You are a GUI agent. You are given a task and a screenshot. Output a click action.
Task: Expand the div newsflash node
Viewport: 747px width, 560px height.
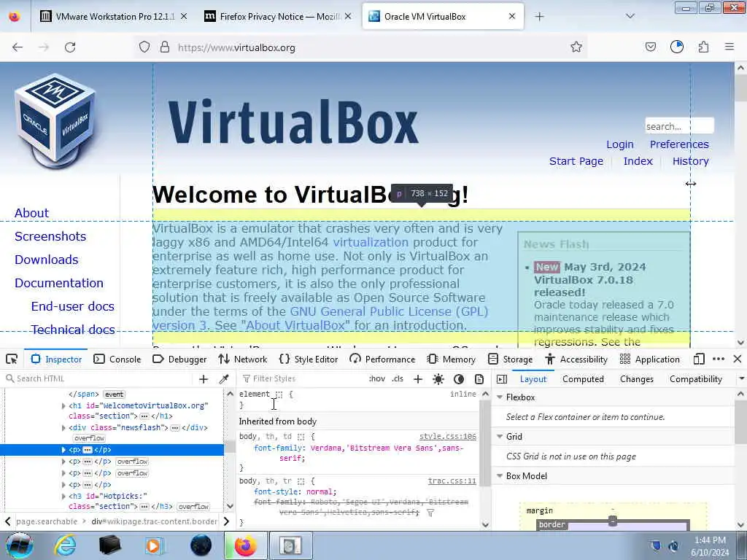[x=63, y=427]
